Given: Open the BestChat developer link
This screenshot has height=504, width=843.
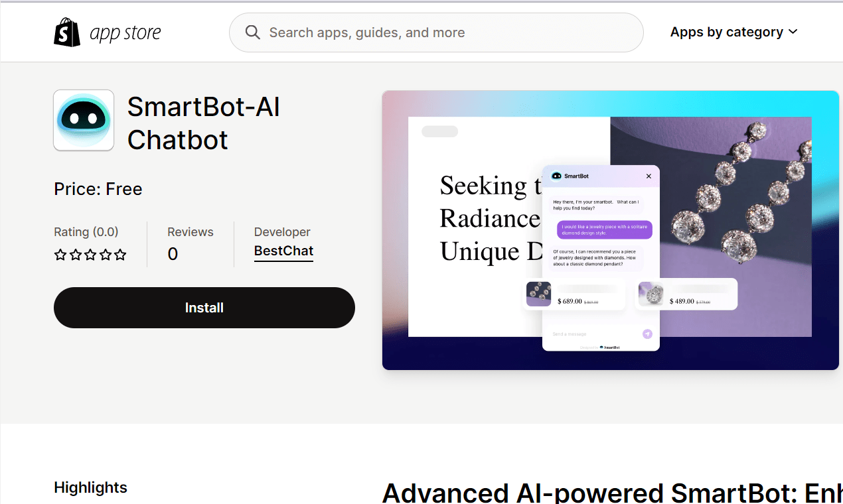Looking at the screenshot, I should point(283,251).
